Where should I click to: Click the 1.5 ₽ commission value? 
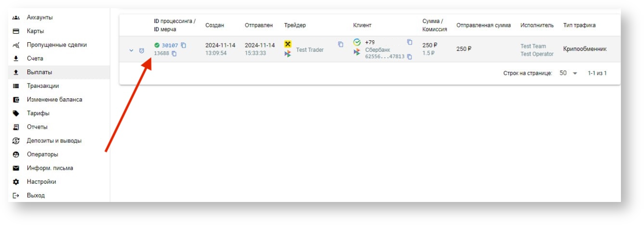coord(429,53)
